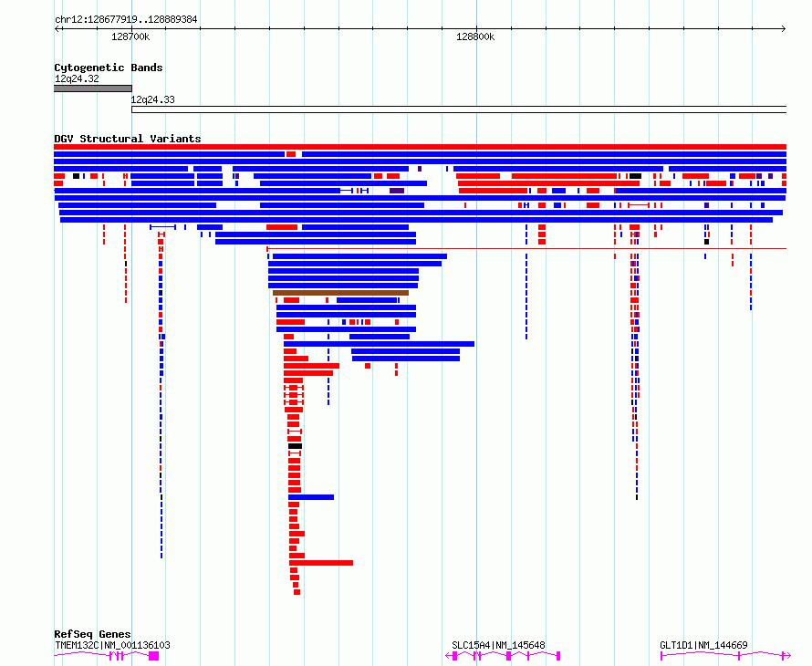Click the SLC15A4 gene model glyph
Image resolution: width=812 pixels, height=666 pixels.
click(503, 656)
